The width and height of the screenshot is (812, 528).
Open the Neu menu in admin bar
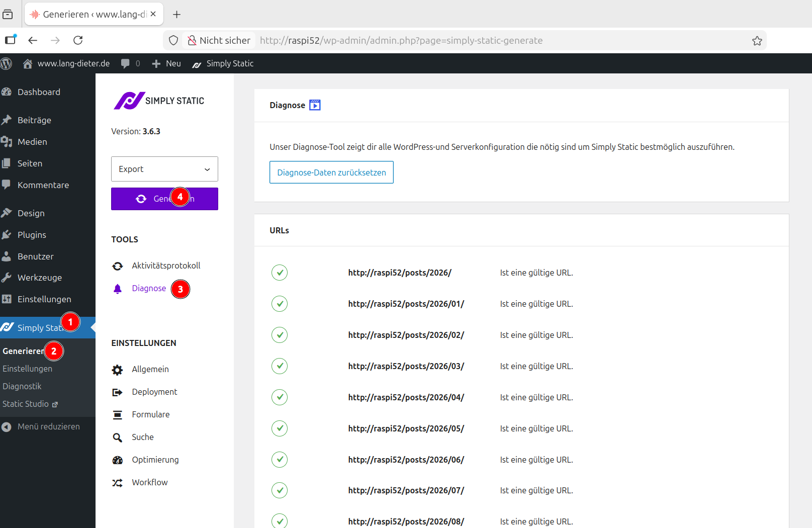[x=167, y=63]
